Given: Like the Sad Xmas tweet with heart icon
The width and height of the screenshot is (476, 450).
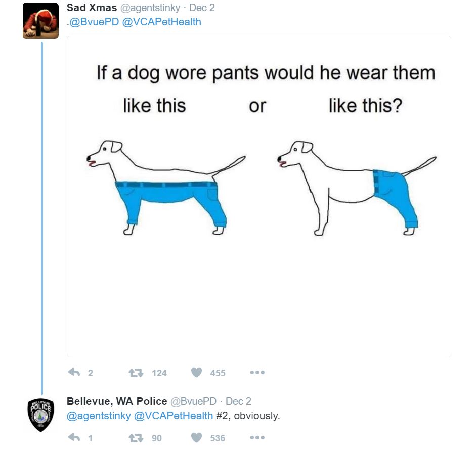Looking at the screenshot, I should coord(196,372).
